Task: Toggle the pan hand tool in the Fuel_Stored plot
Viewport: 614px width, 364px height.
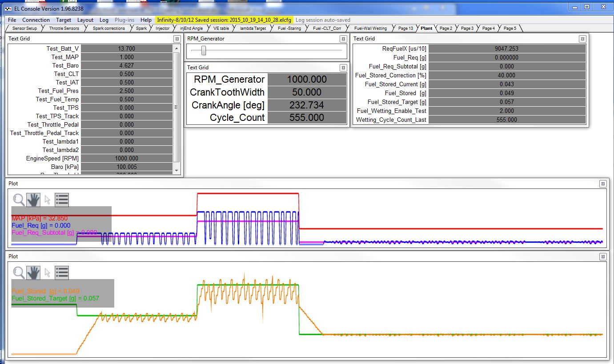Action: click(33, 272)
